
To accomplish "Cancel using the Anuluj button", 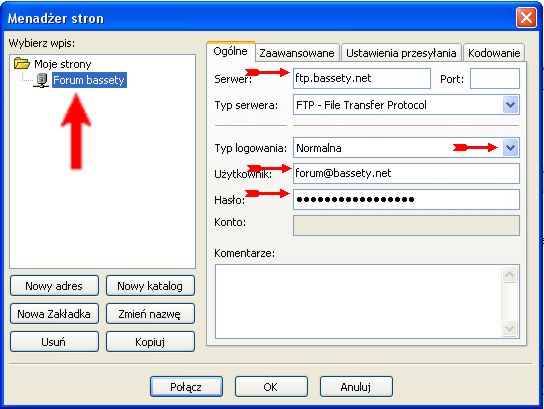I will 356,386.
